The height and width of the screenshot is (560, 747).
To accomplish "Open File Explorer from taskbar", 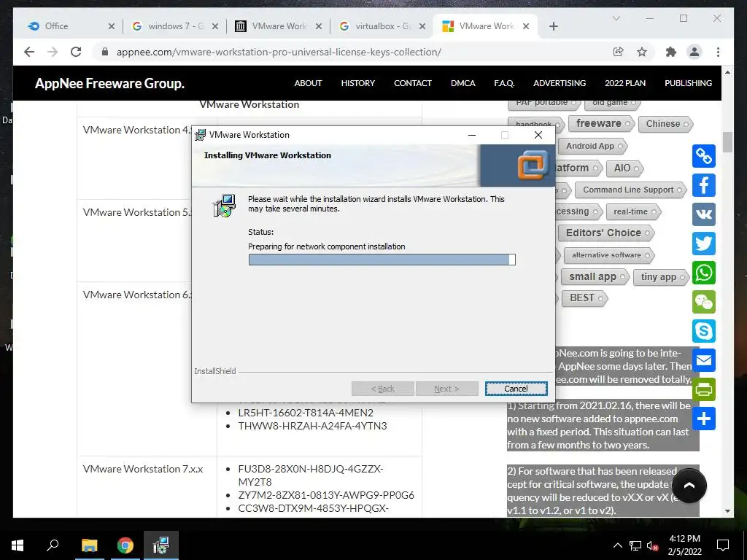I will 89,545.
